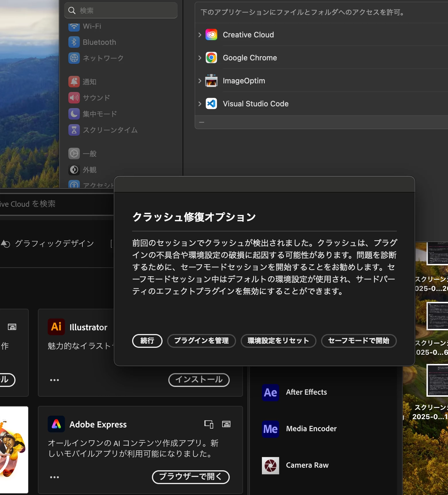Image resolution: width=448 pixels, height=495 pixels.
Task: Open 集中モード moon icon
Action: click(74, 114)
